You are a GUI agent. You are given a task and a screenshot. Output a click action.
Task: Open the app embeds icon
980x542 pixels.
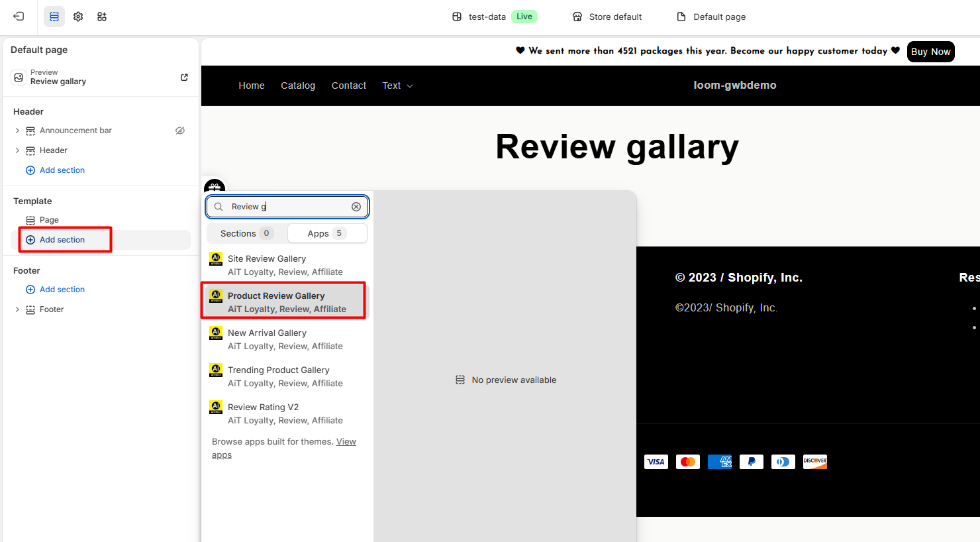tap(102, 17)
